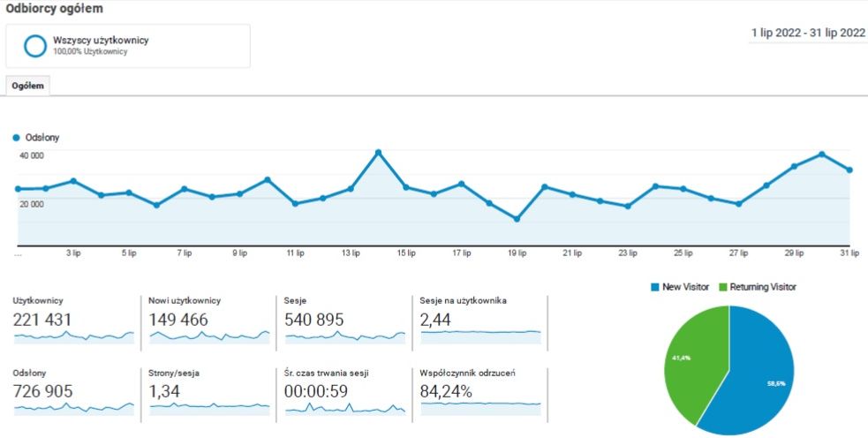Select the chart peak data point near 14 lip
The height and width of the screenshot is (438, 868).
(378, 152)
